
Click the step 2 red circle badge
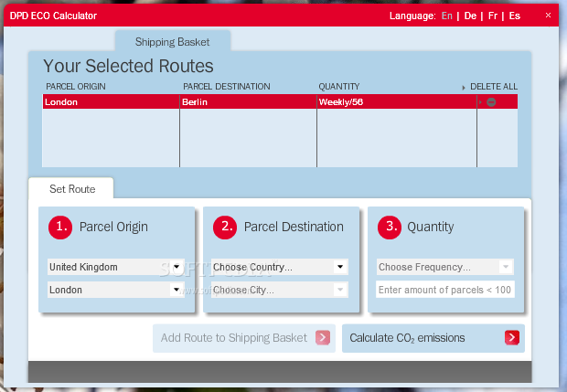[x=225, y=228]
